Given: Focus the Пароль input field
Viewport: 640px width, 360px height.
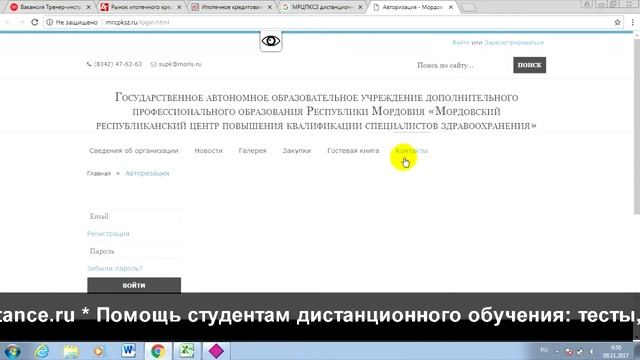Looking at the screenshot, I should [134, 251].
